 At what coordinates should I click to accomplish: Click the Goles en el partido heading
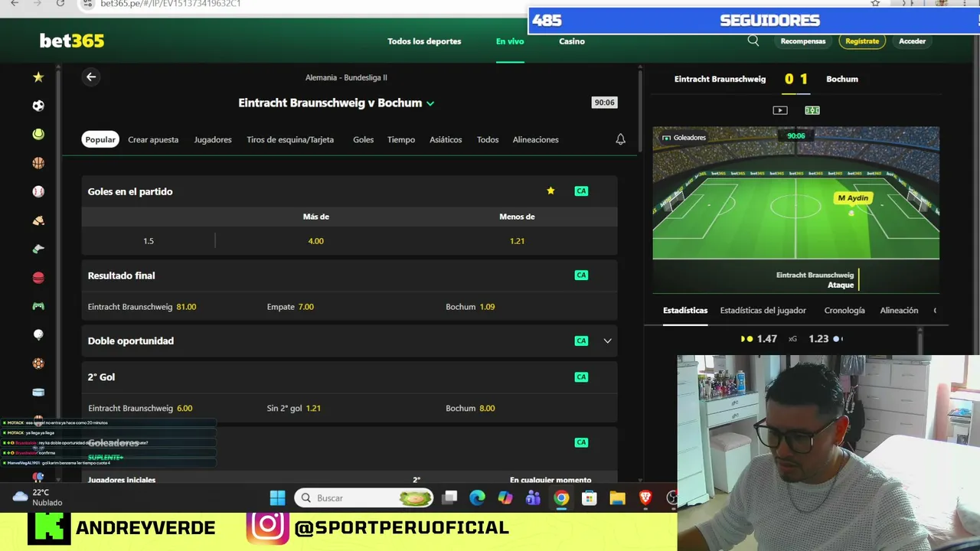(x=130, y=191)
